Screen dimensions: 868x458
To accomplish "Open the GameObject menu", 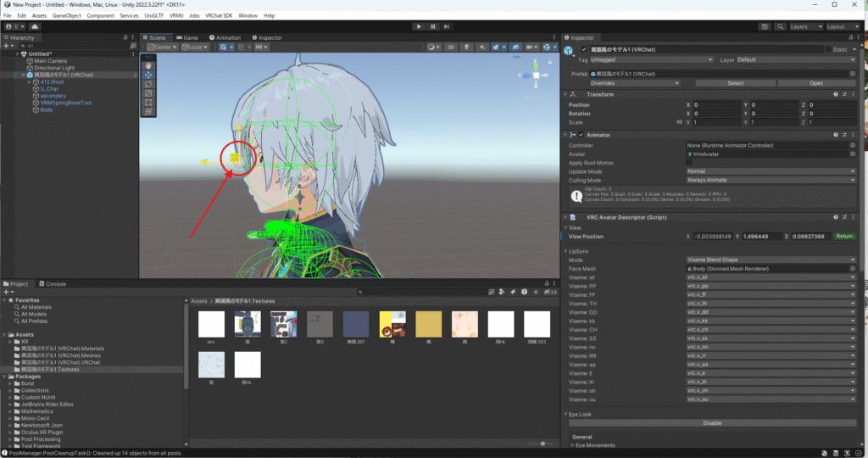I will click(x=66, y=15).
